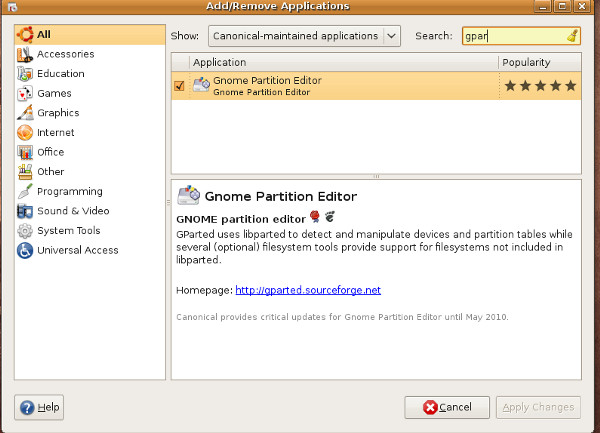The width and height of the screenshot is (600, 433).
Task: Select the Office chart icon
Action: 25,152
